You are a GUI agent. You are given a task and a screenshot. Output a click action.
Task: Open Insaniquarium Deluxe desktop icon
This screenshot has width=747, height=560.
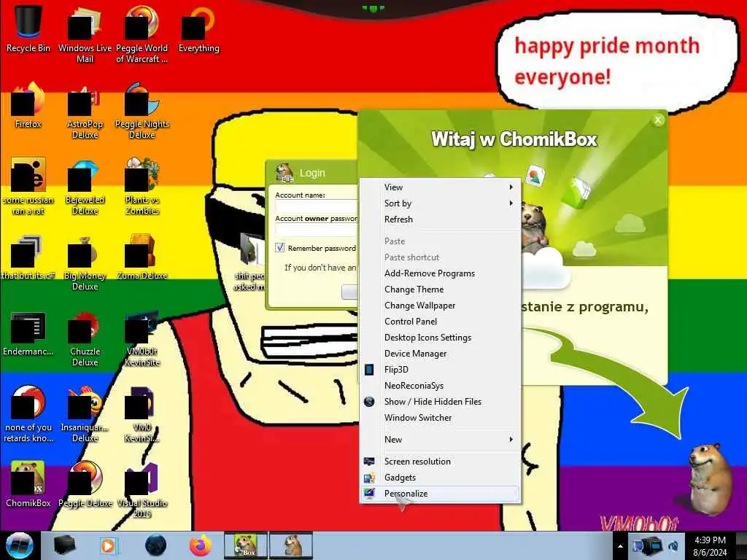point(85,414)
